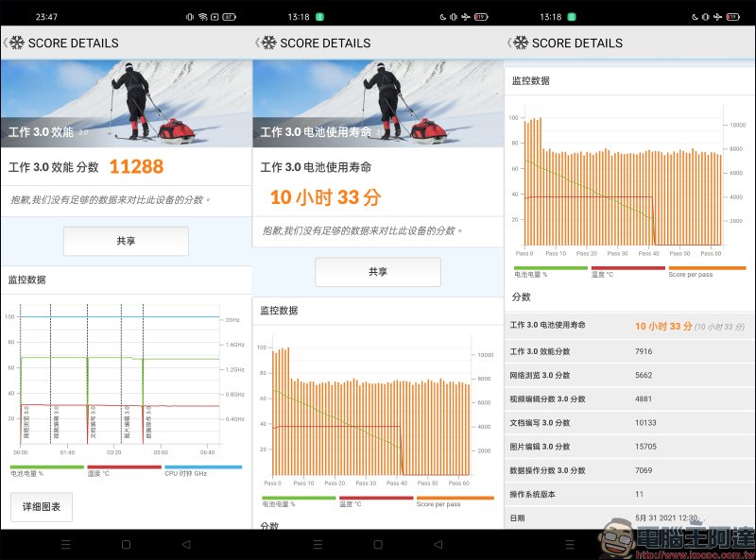The width and height of the screenshot is (756, 560).
Task: Tap the green notification icon beside 13:18 in right phone
Action: point(572,17)
